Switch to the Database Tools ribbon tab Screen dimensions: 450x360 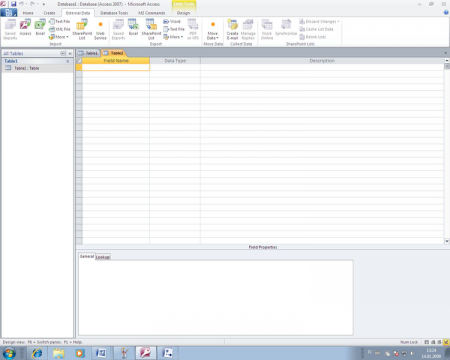[114, 13]
